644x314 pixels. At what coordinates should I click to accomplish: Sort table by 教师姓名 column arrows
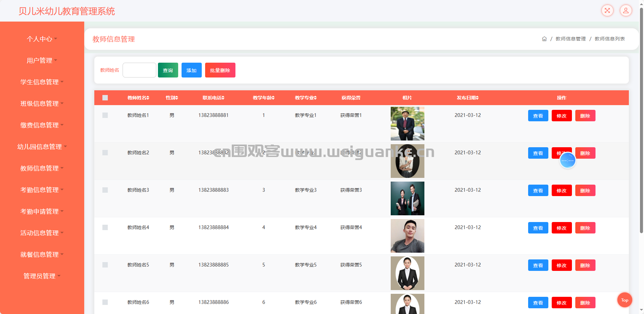coord(148,98)
